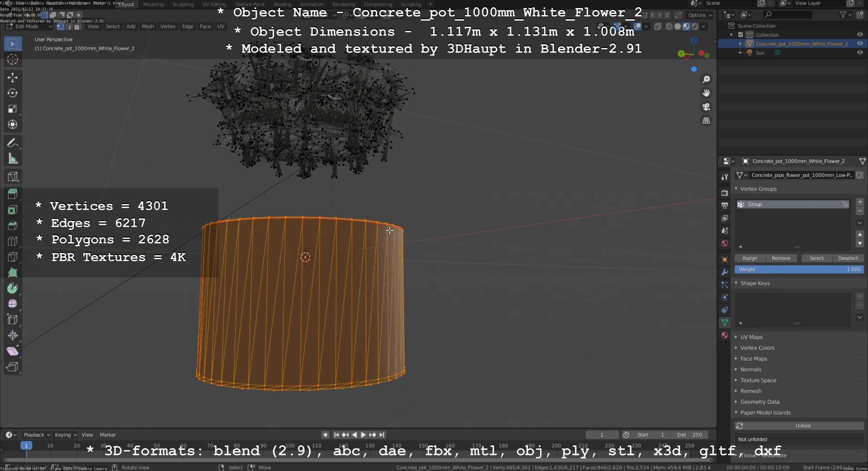Enable face select mode

click(77, 27)
